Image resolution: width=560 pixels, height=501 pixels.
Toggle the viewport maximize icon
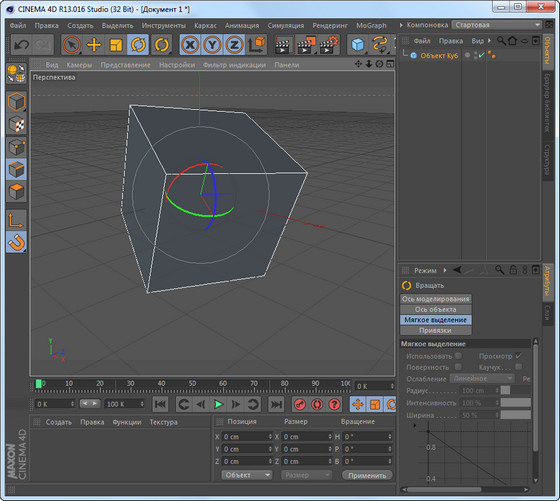(390, 64)
